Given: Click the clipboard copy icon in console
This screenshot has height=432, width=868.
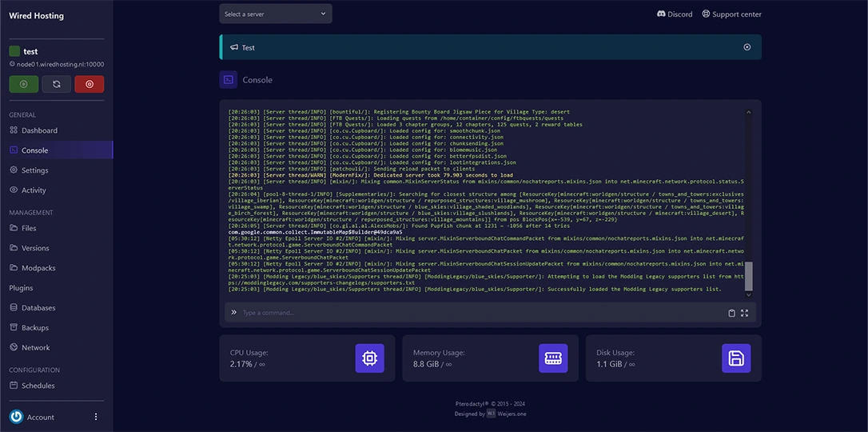Looking at the screenshot, I should coord(732,313).
